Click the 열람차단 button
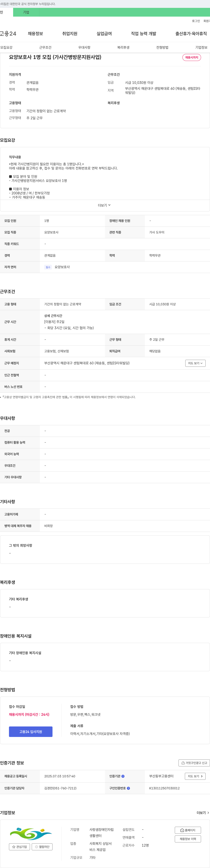The width and height of the screenshot is (210, 868). (x=42, y=847)
